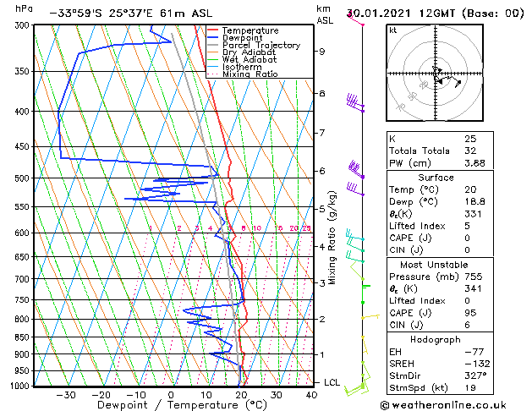Click the Dewp value '18.8'
The image size is (532, 411).
[x=475, y=202]
